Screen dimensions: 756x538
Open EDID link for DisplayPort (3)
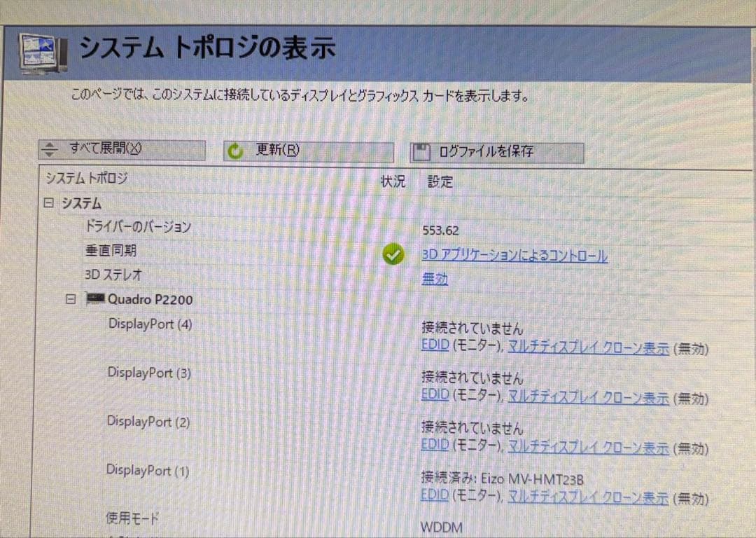point(434,396)
